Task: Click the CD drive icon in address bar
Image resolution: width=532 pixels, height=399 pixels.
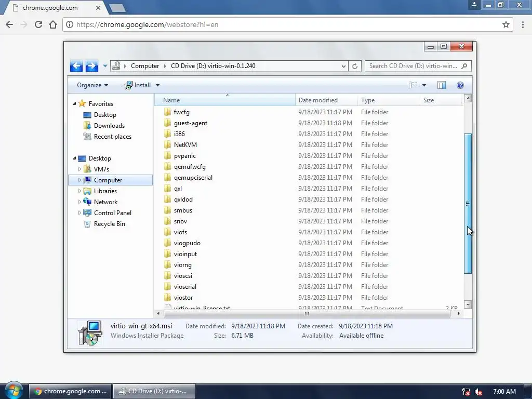Action: [116, 65]
